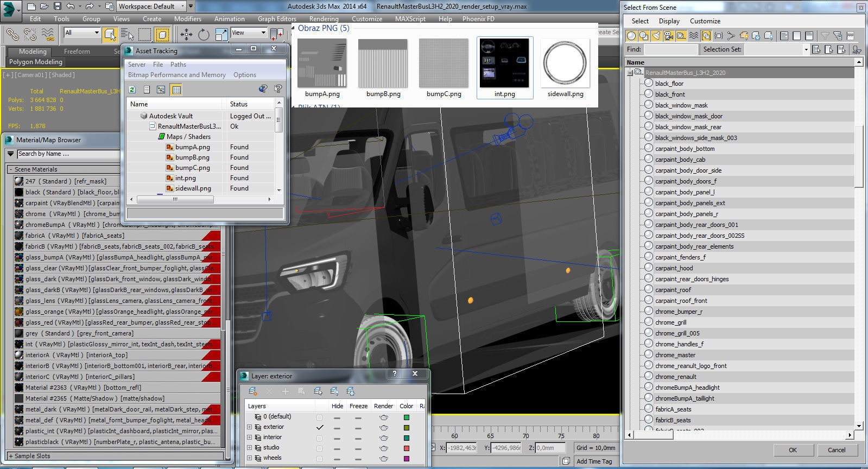Toggle Display Space Warps filter icon

tap(693, 36)
